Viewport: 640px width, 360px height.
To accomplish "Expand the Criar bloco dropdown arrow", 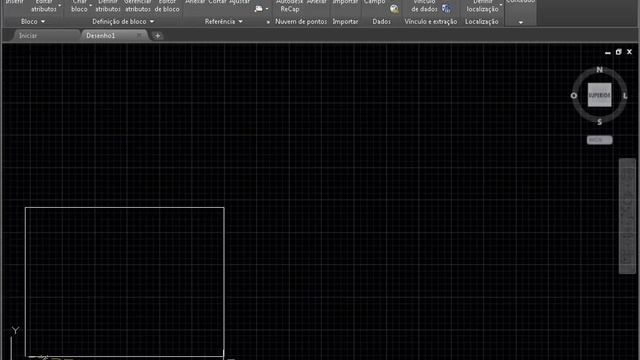I will click(x=91, y=6).
